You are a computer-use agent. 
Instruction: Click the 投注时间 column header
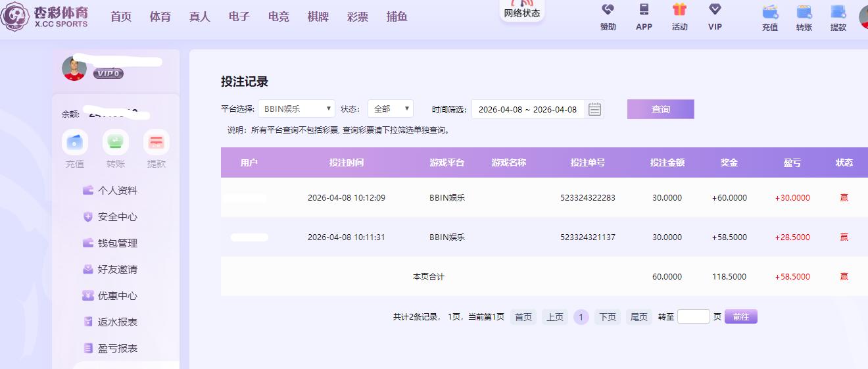coord(347,162)
